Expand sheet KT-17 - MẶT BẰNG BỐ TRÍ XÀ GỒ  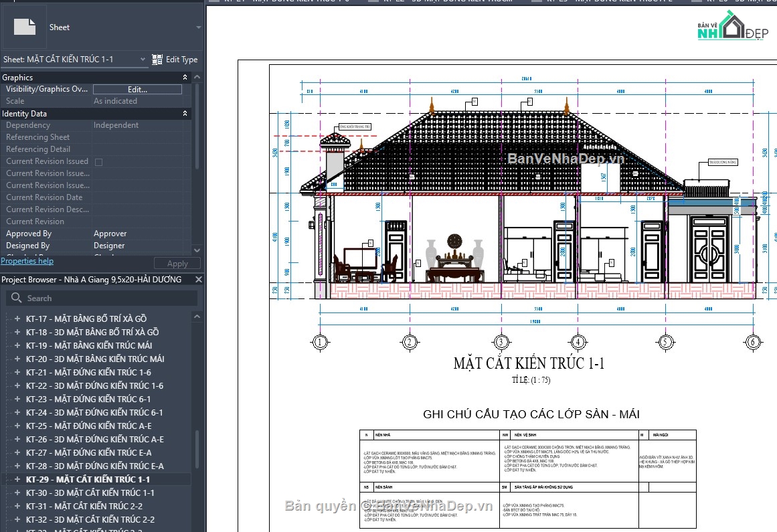tap(17, 319)
